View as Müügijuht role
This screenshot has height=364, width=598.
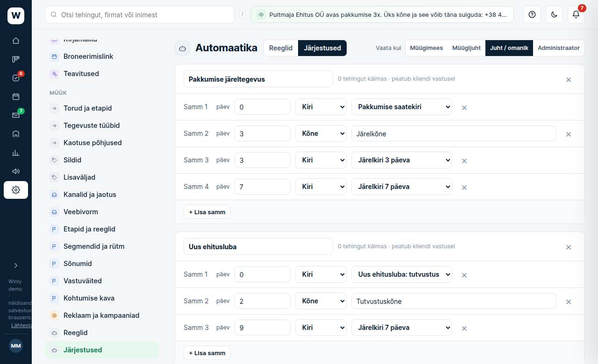tap(466, 48)
